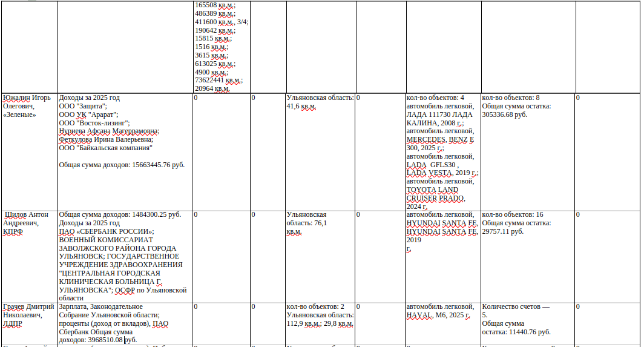Image resolution: width=644 pixels, height=347 pixels.
Task: Click '112,9 кв.м.; 29,8 кв.м.' text
Action: 320,323
